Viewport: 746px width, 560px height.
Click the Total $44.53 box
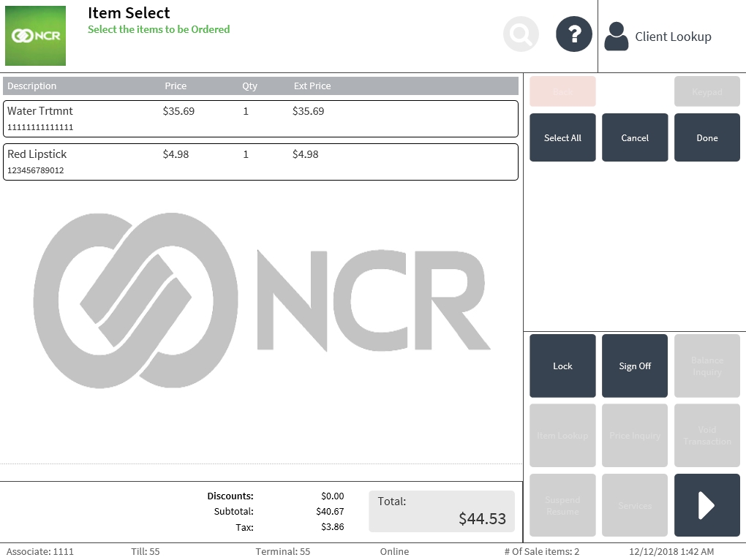442,511
